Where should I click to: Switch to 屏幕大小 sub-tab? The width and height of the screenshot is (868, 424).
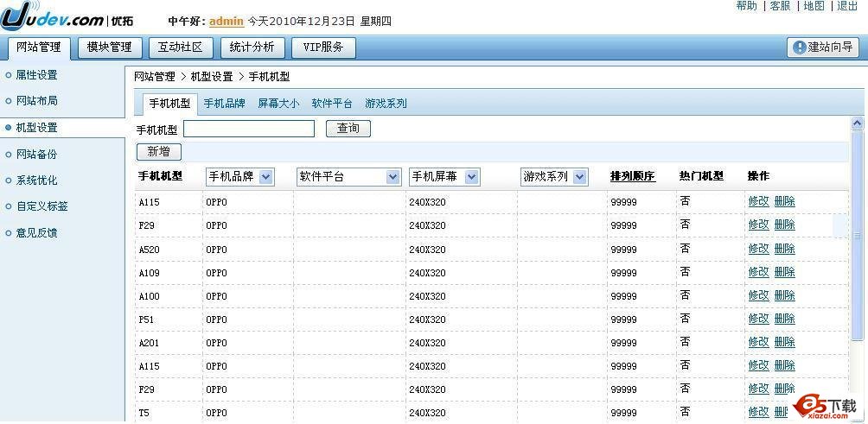point(278,104)
